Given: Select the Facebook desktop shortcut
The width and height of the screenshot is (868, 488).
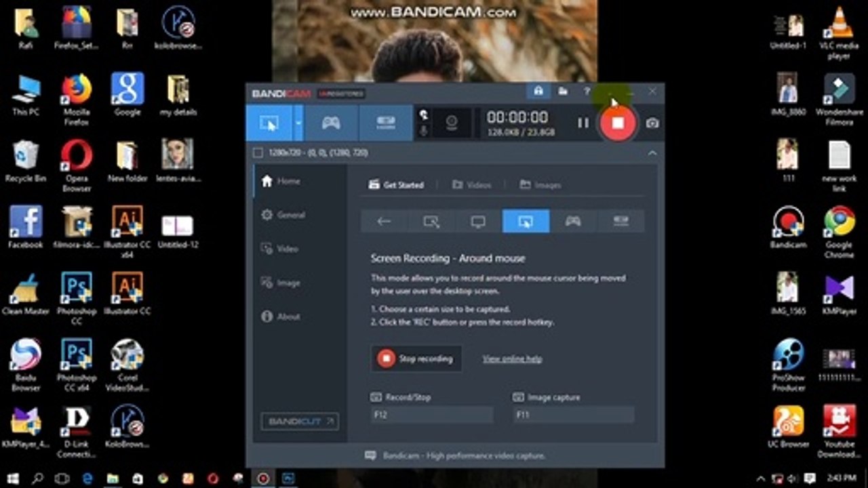Looking at the screenshot, I should click(26, 228).
